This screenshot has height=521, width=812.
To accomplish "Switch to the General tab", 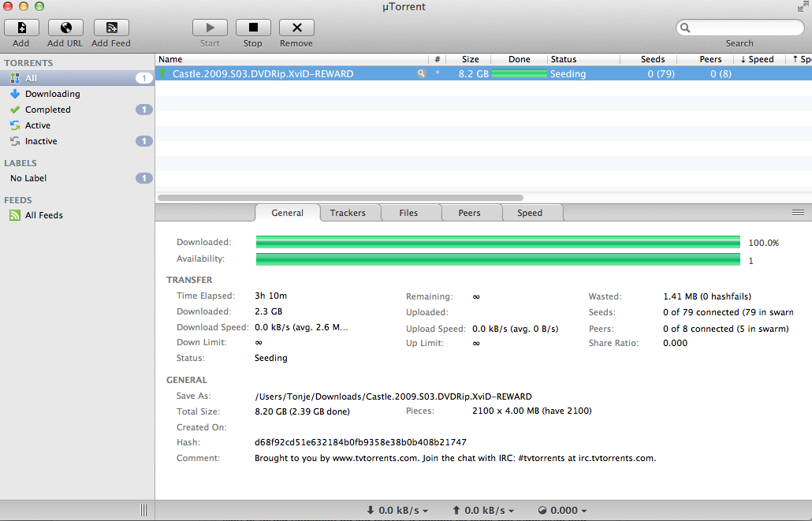I will [x=288, y=213].
